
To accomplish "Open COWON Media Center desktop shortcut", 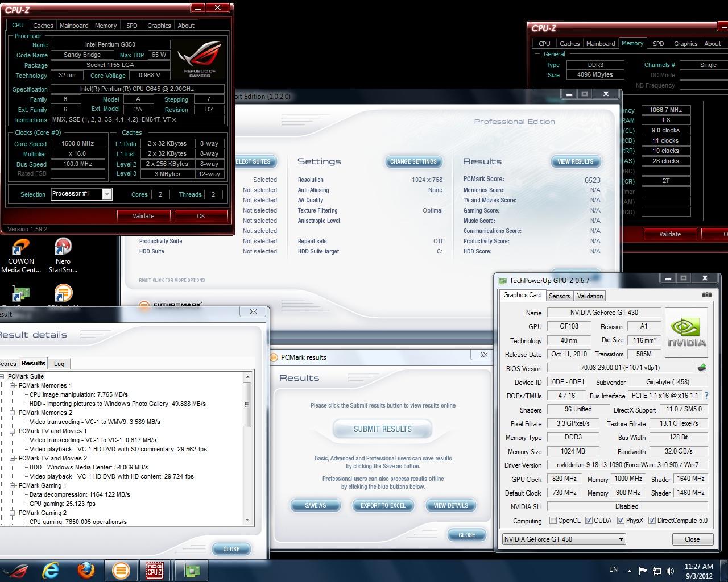I will 21,256.
